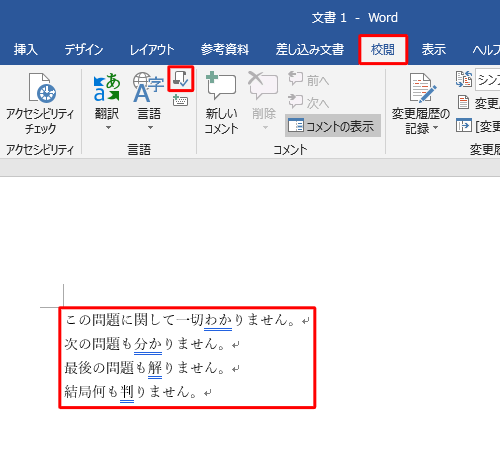Click the 表記ゆれチェック icon
500x469 pixels.
point(181,79)
